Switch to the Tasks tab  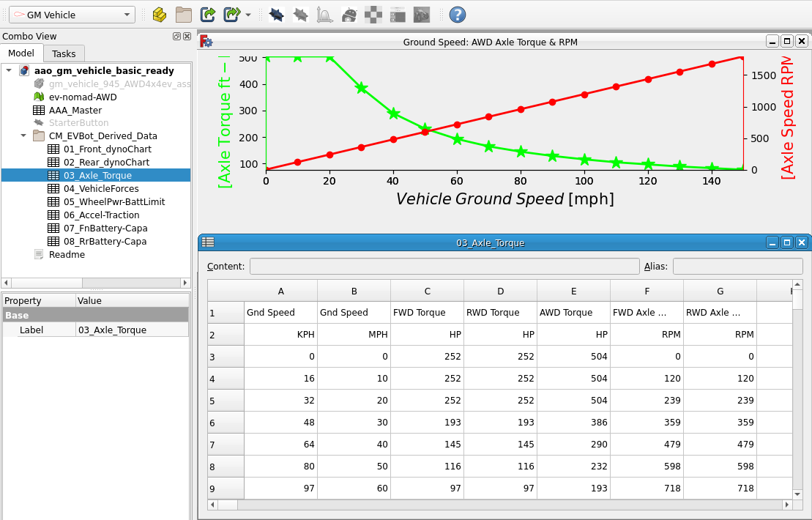(x=64, y=53)
